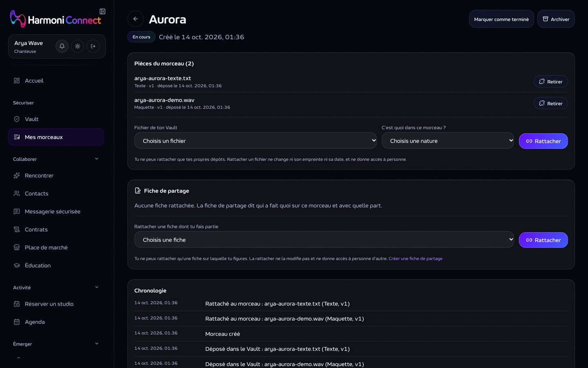Image resolution: width=588 pixels, height=368 pixels.
Task: Toggle light theme sun icon
Action: (x=78, y=46)
